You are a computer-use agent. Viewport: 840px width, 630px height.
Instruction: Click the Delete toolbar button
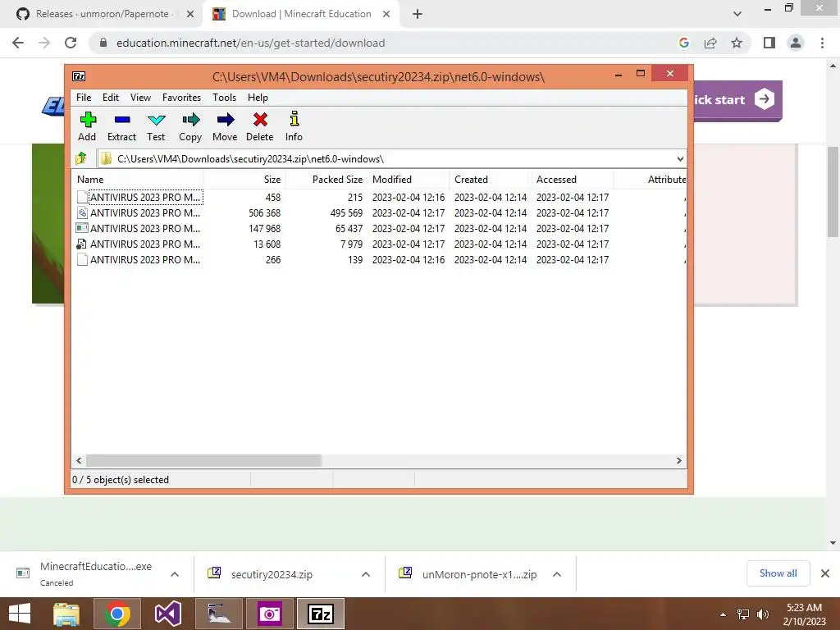260,126
